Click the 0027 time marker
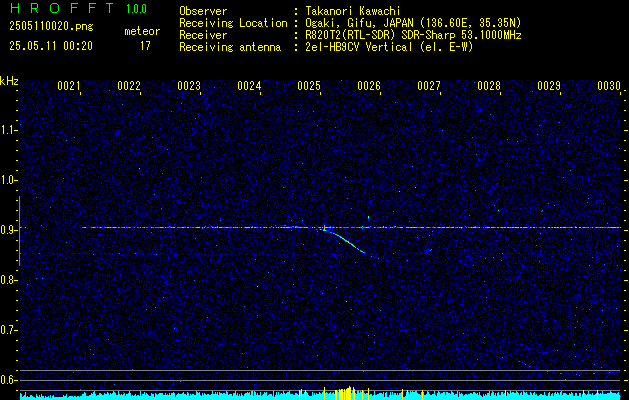The height and width of the screenshot is (400, 629). point(429,86)
